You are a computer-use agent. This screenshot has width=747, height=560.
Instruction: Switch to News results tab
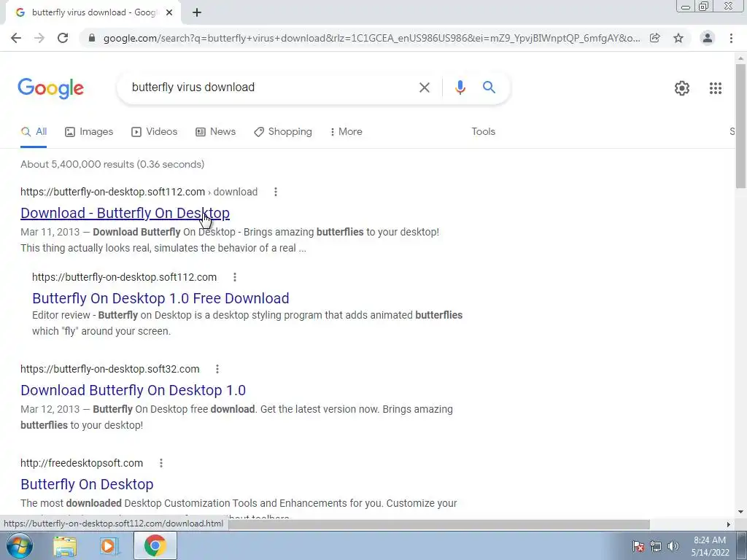coord(215,132)
